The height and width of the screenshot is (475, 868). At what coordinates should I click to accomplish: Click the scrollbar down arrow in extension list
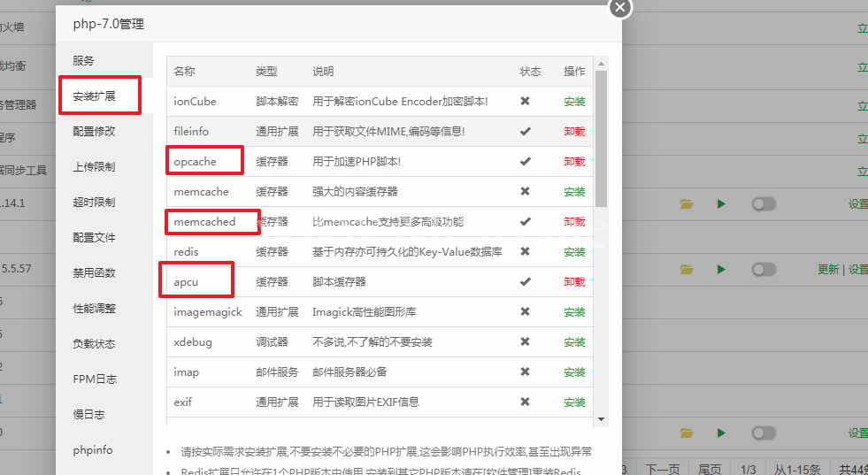pyautogui.click(x=601, y=419)
